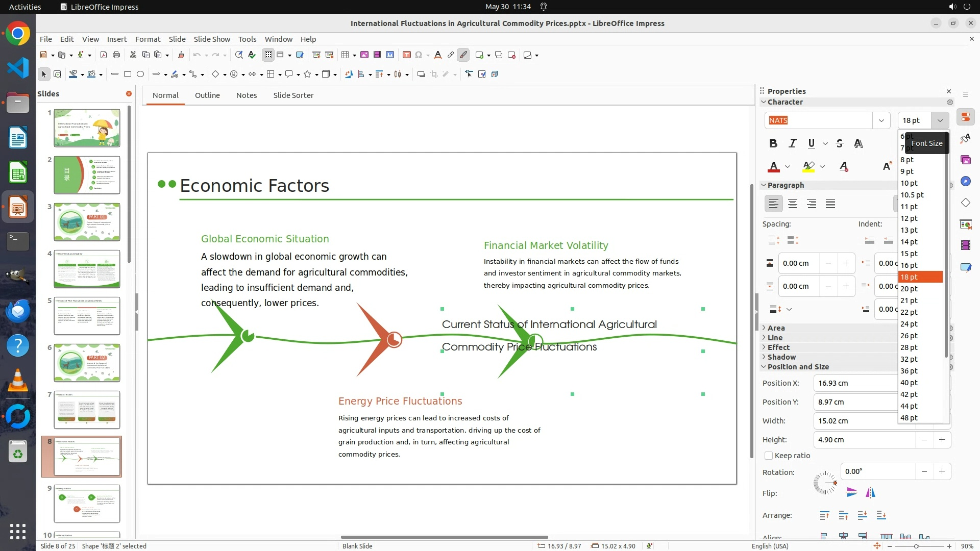Flip selected shape vertically
Screen dimensions: 980x551
851,492
